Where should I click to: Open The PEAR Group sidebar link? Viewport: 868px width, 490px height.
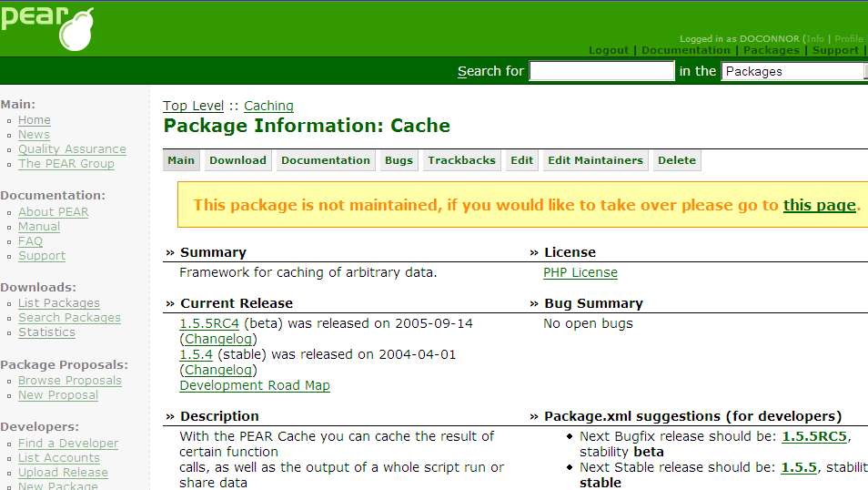click(66, 164)
